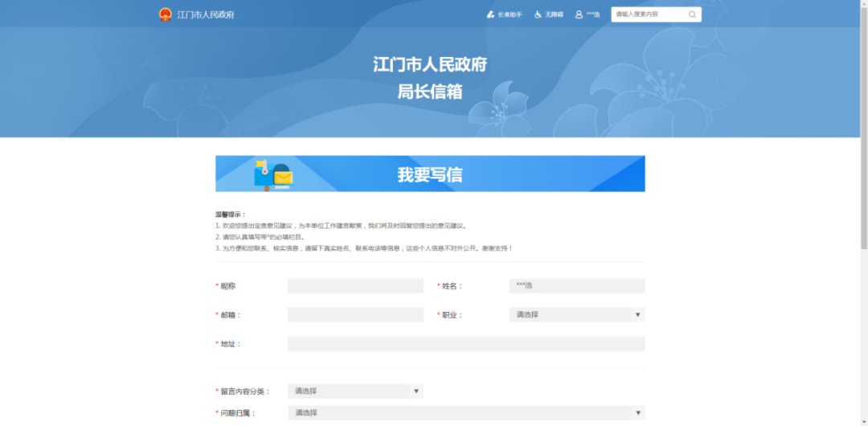Click into the 邮箱 email field
The image size is (868, 426).
click(x=355, y=315)
